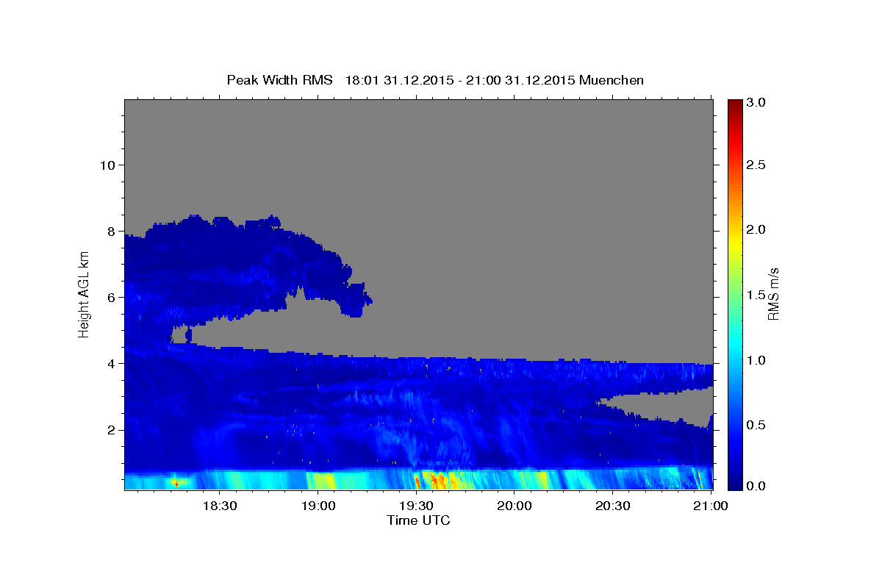This screenshot has height=588, width=882.
Task: Click the 'Height AGL km' axis label
Action: tap(85, 295)
